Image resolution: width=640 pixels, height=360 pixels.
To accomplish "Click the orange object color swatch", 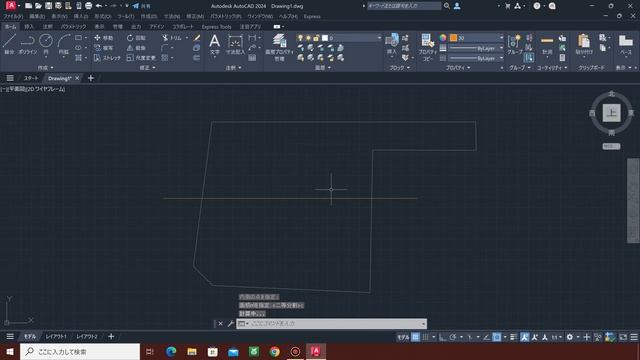I will [453, 38].
